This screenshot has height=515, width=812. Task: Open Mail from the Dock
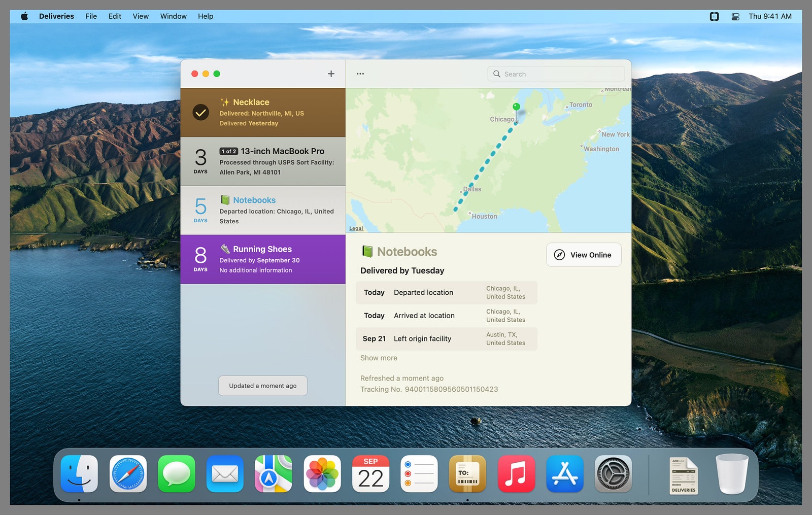pos(225,474)
